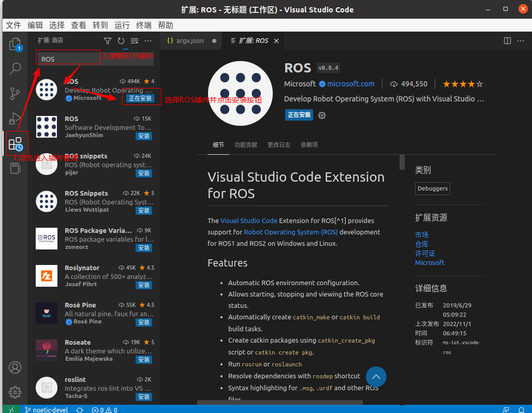The image size is (532, 413).
Task: Switch to the 更新日志 tab
Action: pyautogui.click(x=278, y=145)
